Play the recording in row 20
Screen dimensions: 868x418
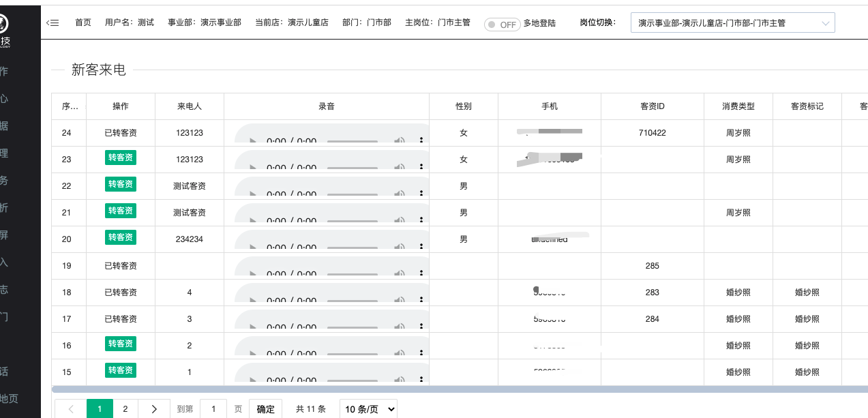[253, 248]
